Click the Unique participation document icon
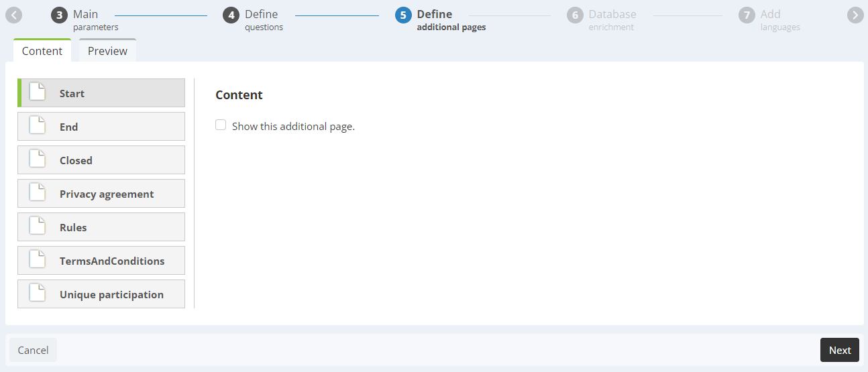The image size is (868, 372). point(38,294)
